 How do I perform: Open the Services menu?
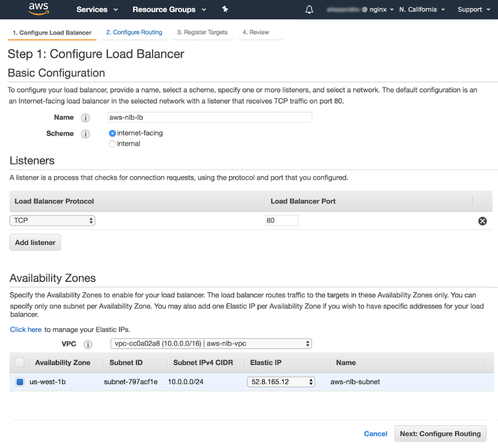point(97,10)
